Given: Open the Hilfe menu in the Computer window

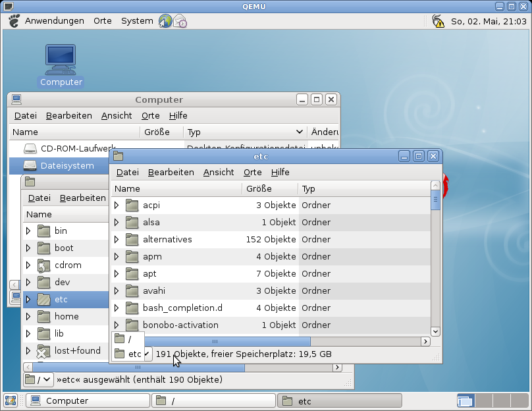Looking at the screenshot, I should point(178,116).
